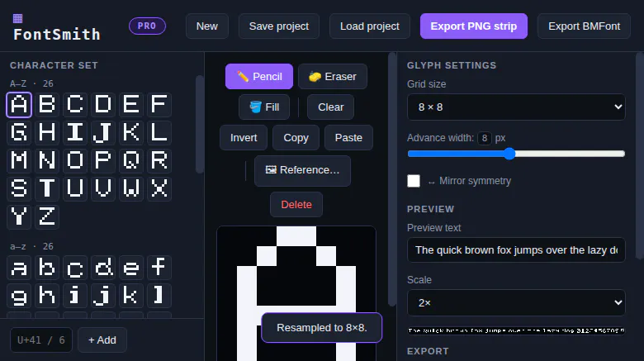The width and height of the screenshot is (644, 361).
Task: Select uppercase glyph I
Action: [75, 132]
